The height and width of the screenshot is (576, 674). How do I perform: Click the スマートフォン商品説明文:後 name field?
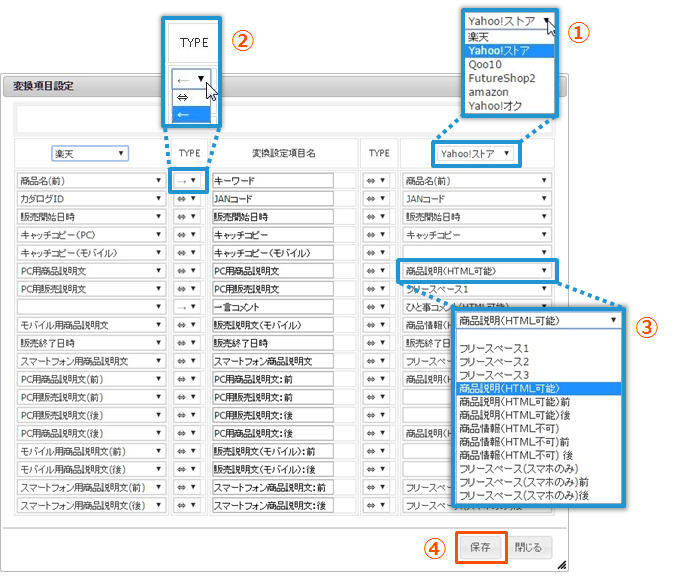[x=273, y=506]
